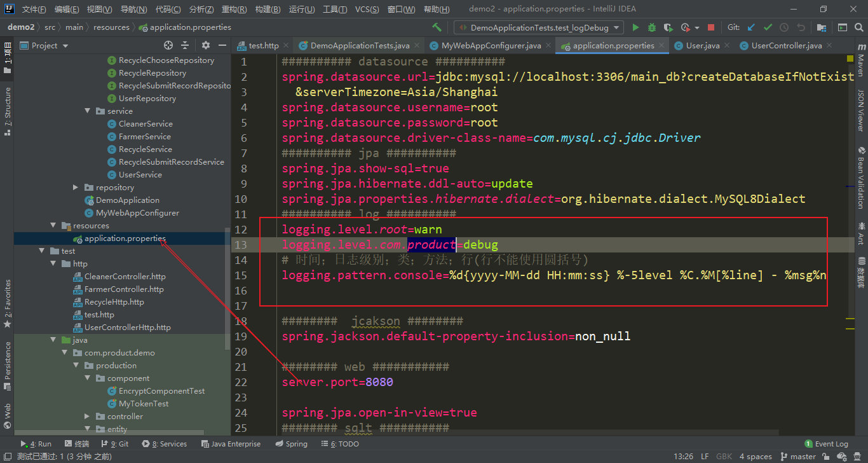Collapse the service folder
Image resolution: width=868 pixels, height=463 pixels.
click(88, 111)
